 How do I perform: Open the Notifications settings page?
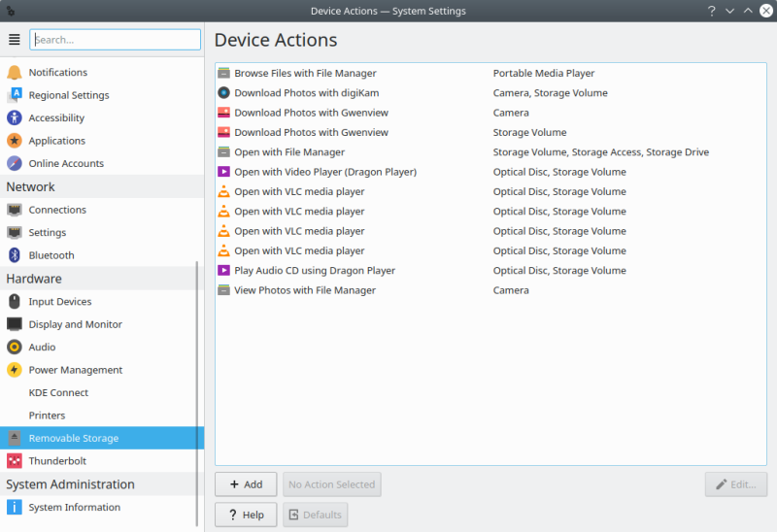point(57,73)
